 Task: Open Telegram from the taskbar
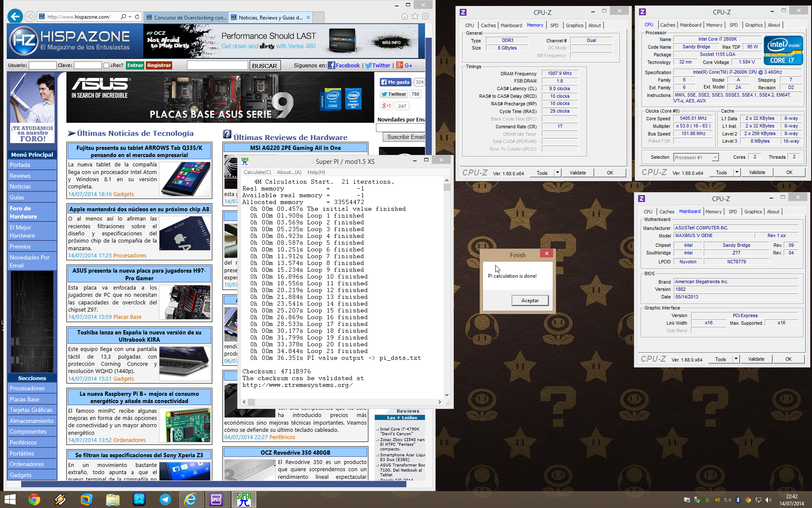click(x=165, y=500)
